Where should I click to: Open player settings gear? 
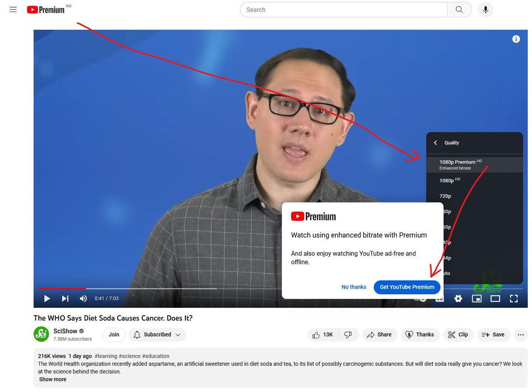[458, 298]
